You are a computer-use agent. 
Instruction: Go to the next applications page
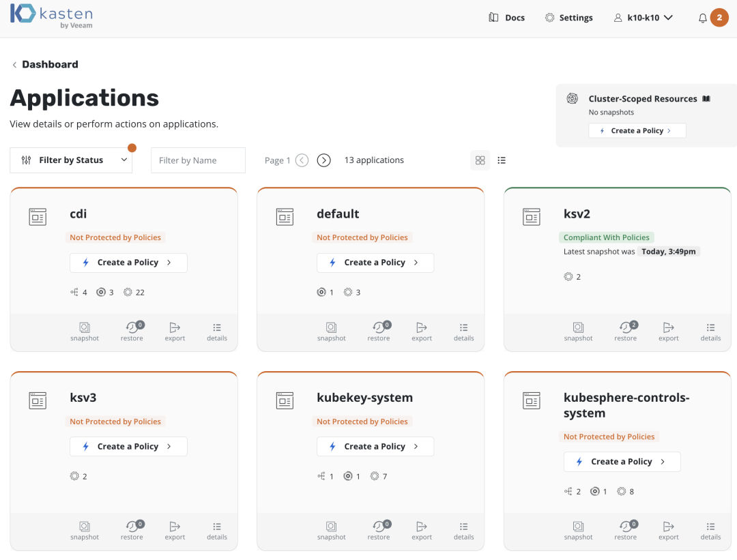[324, 160]
